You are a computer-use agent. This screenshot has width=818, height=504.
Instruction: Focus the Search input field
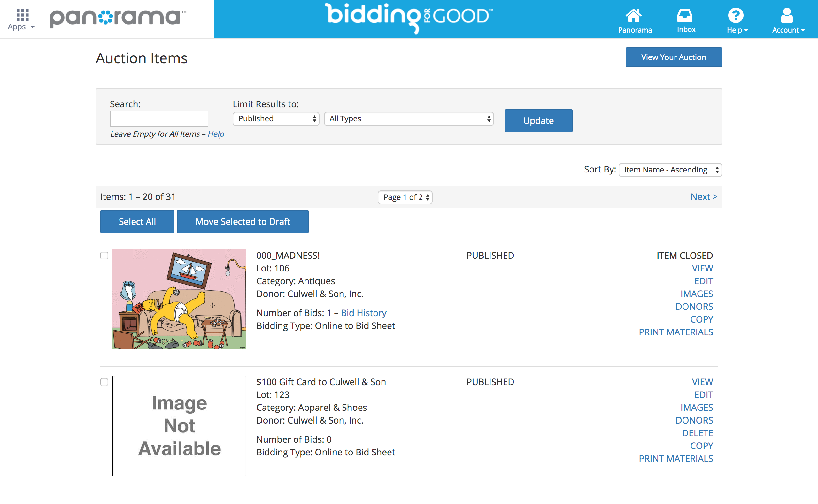(x=159, y=119)
